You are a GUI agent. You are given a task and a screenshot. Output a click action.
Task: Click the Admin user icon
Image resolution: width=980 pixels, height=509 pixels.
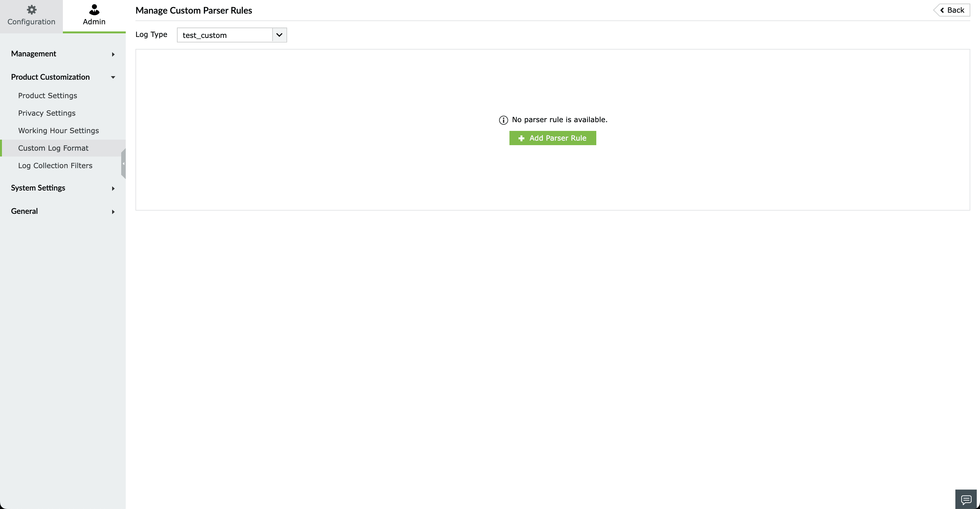[x=94, y=9]
